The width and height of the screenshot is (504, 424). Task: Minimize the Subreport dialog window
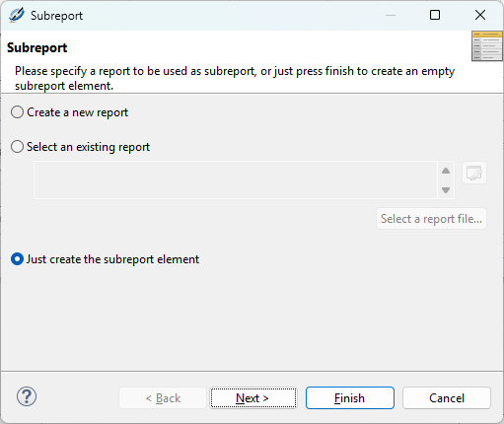click(391, 15)
